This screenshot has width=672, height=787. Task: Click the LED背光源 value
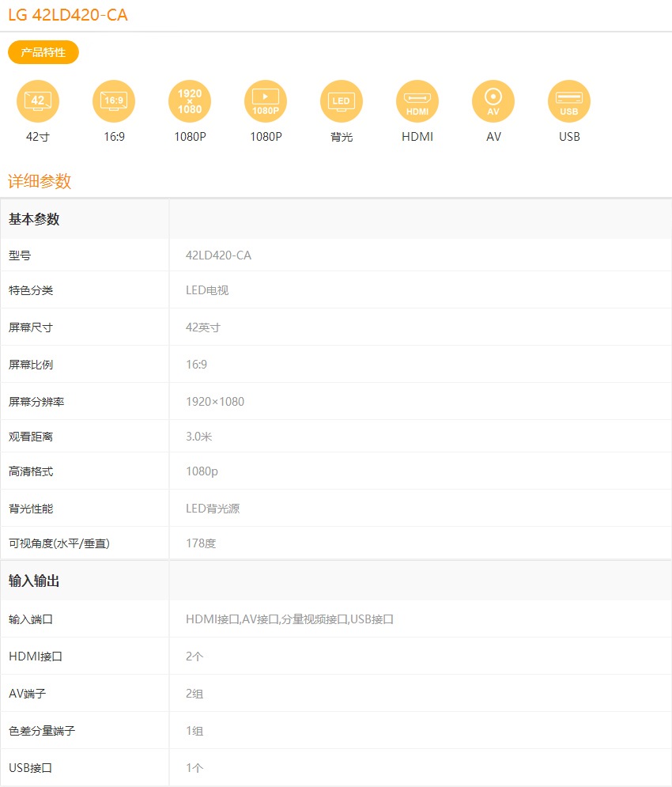pyautogui.click(x=213, y=509)
